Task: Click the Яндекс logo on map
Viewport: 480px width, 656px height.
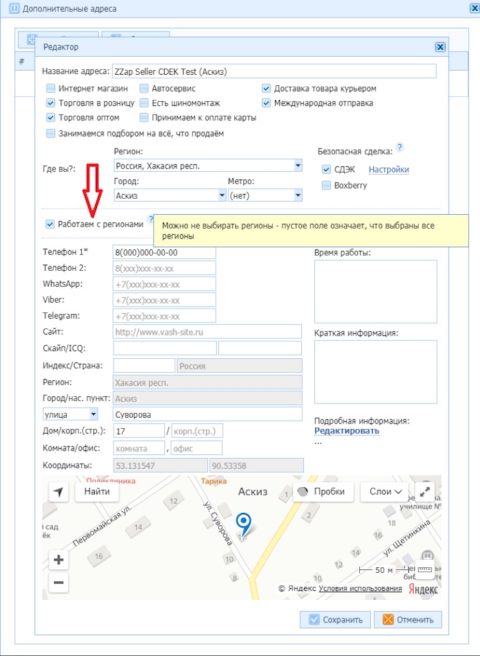Action: point(423,588)
